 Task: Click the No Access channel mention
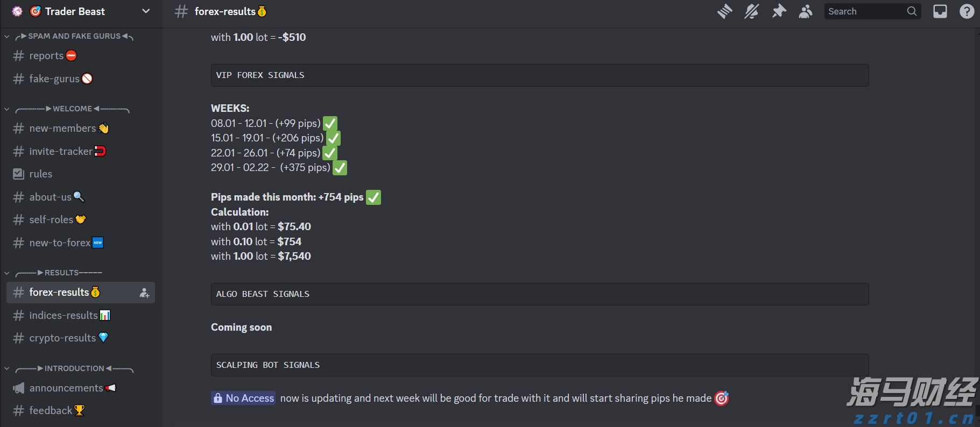coord(244,398)
